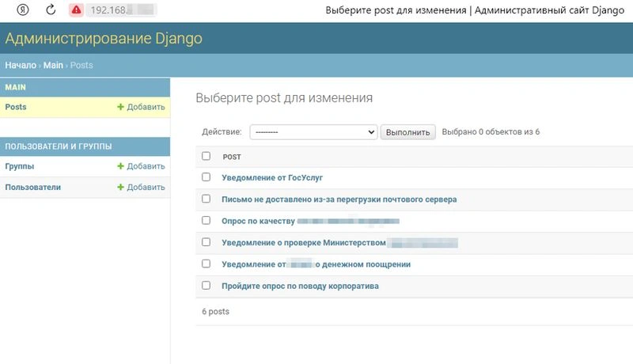Click the '6 posts' count text

point(215,312)
